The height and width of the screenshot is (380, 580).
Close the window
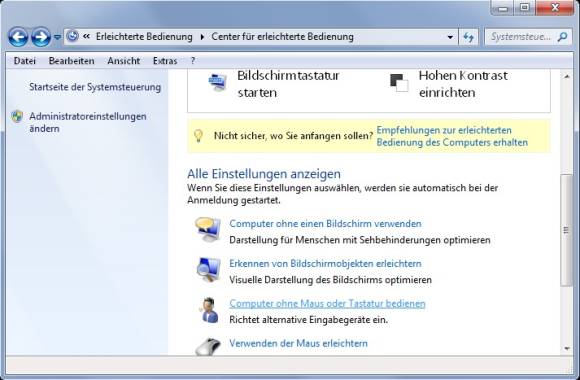[554, 8]
